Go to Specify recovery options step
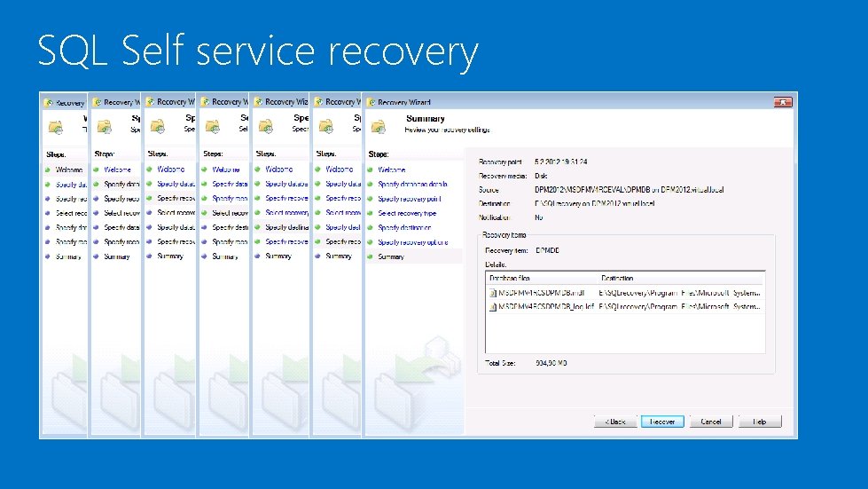 click(x=413, y=242)
